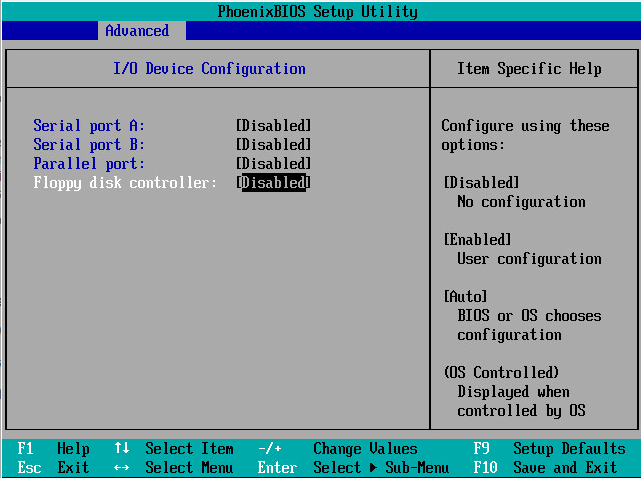Click the 'Configure using these' help line
641x478 pixels.
tap(525, 126)
